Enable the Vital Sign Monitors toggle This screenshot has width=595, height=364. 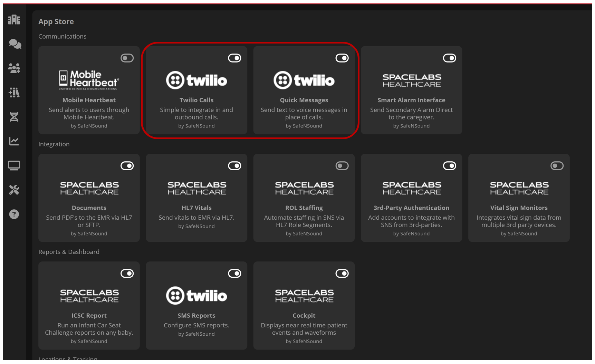tap(557, 166)
